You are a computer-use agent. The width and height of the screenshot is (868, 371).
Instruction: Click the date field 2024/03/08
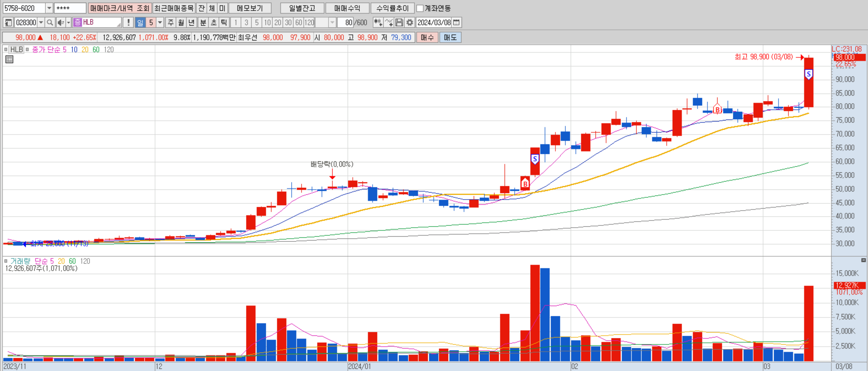click(x=434, y=23)
